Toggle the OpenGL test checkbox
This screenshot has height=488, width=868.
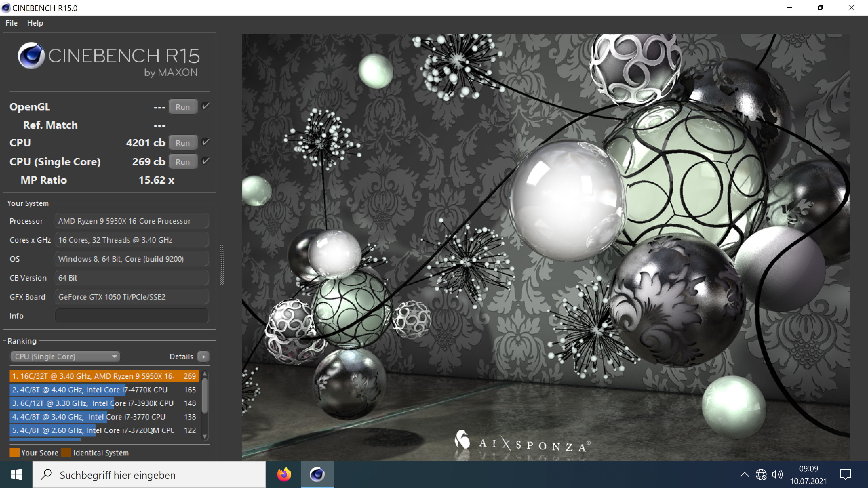(x=205, y=106)
